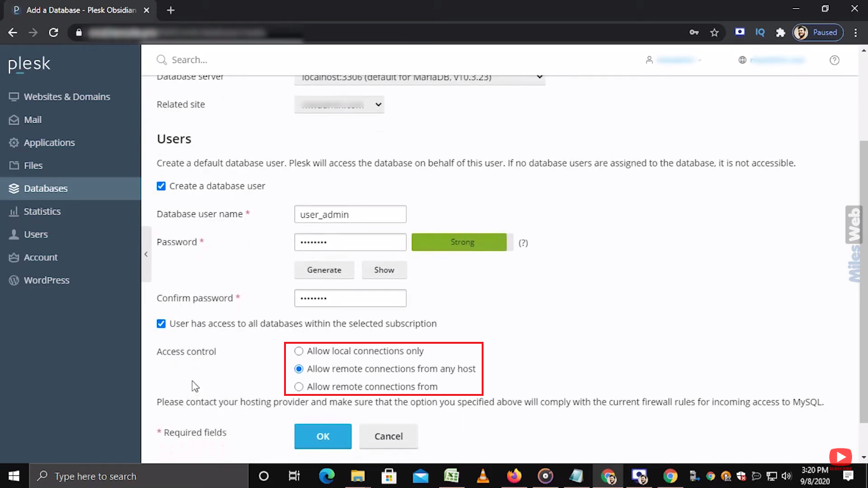
Task: Click the IQ extension icon
Action: (760, 32)
